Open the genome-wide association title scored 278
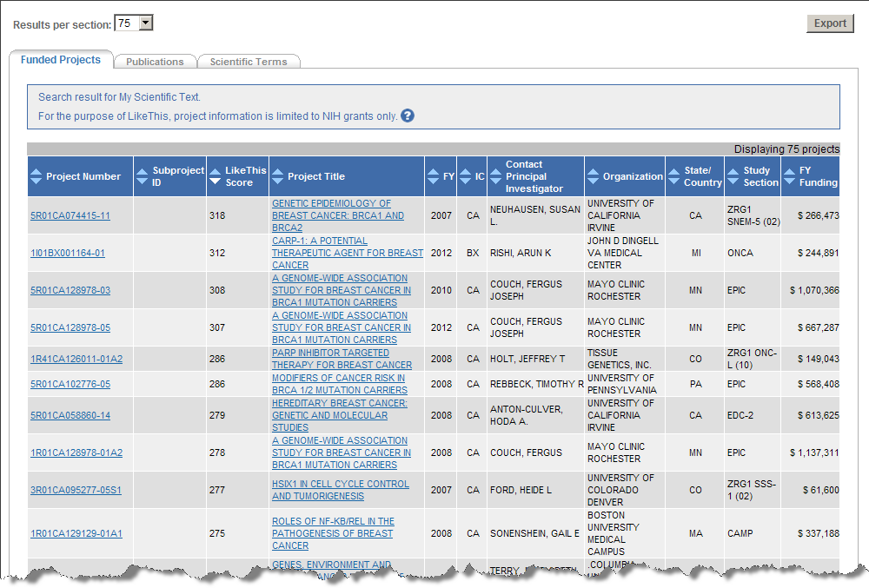The image size is (869, 588). [x=342, y=453]
